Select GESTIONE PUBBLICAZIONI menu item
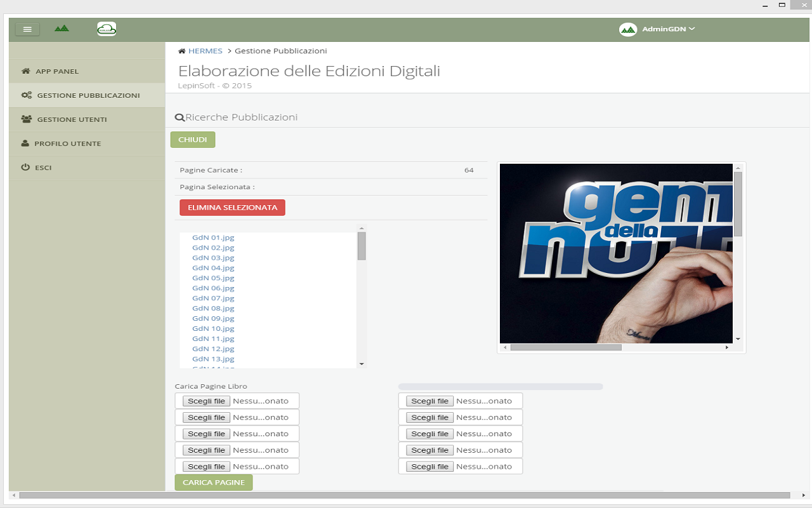Screen dimensions: 812x508 click(87, 95)
